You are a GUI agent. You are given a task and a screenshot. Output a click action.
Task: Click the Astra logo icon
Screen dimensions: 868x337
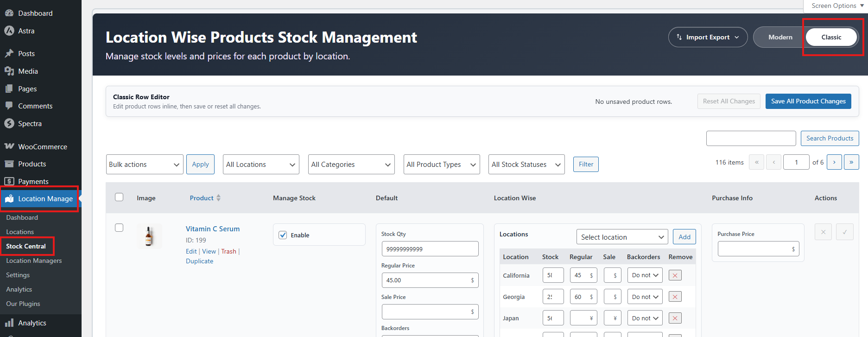tap(9, 31)
